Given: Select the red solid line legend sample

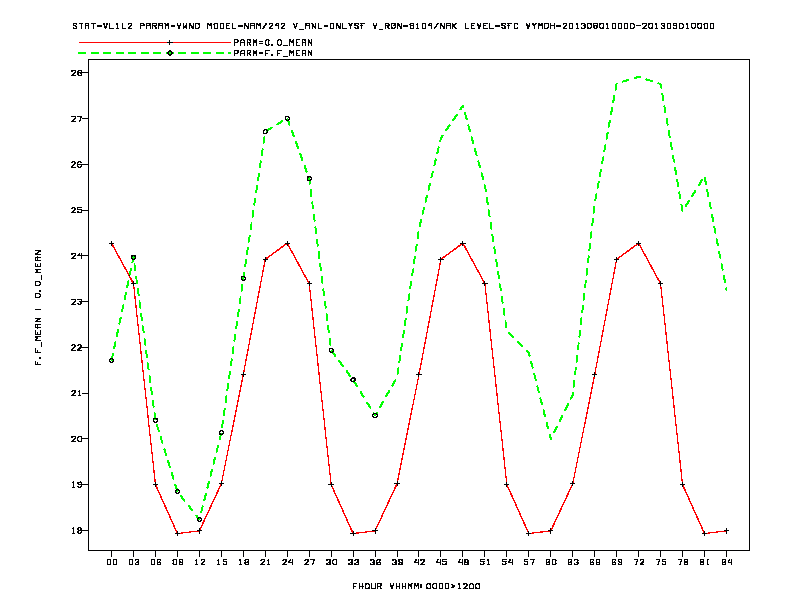Looking at the screenshot, I should tap(155, 42).
